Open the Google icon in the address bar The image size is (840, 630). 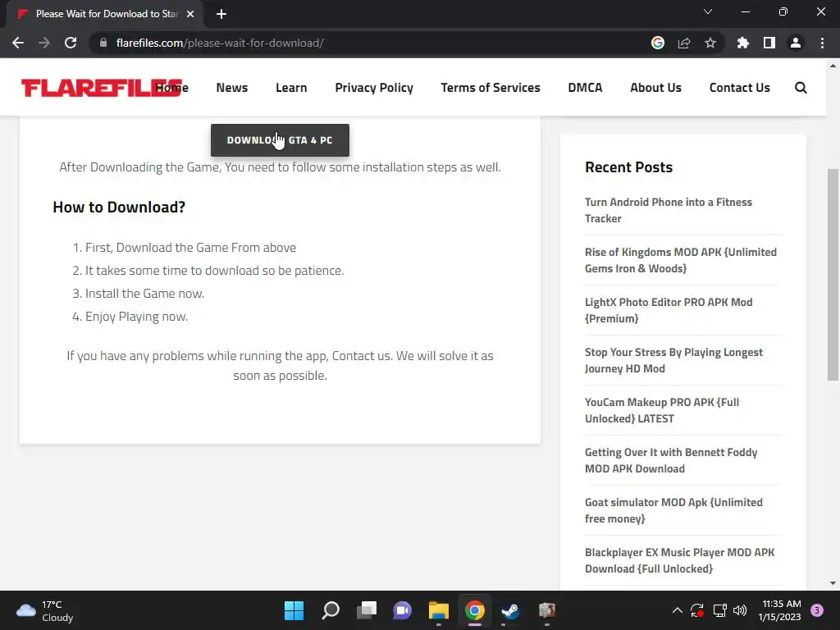coord(658,43)
